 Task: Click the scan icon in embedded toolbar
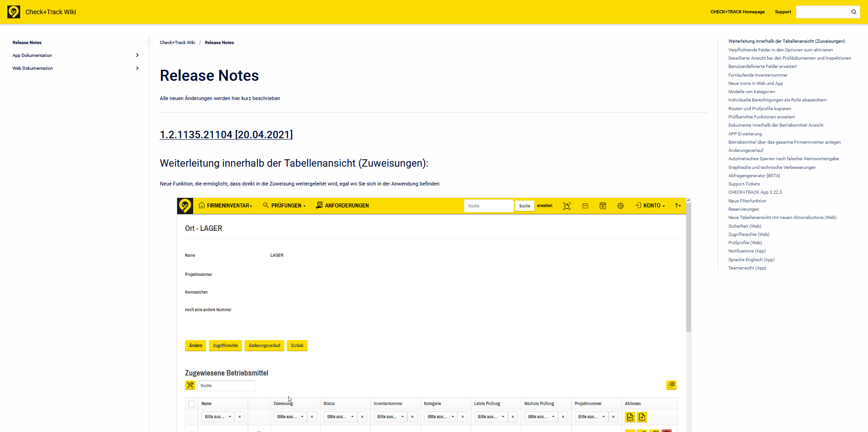tap(567, 206)
